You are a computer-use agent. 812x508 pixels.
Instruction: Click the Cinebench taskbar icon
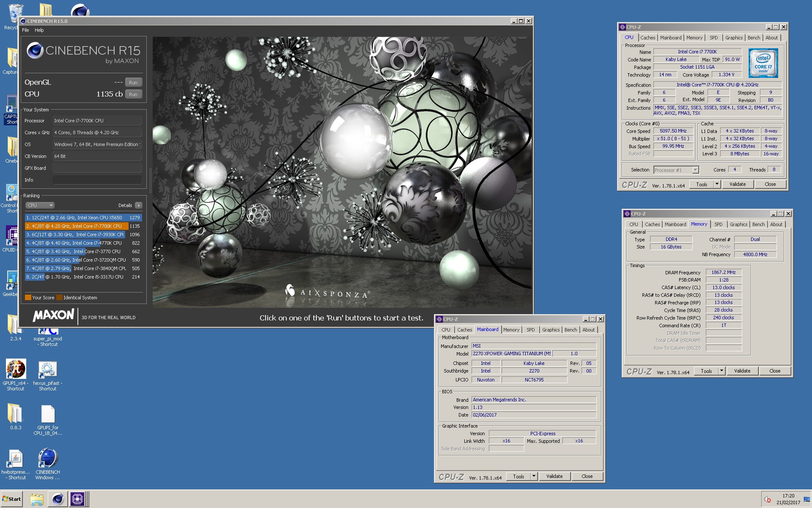pyautogui.click(x=58, y=499)
